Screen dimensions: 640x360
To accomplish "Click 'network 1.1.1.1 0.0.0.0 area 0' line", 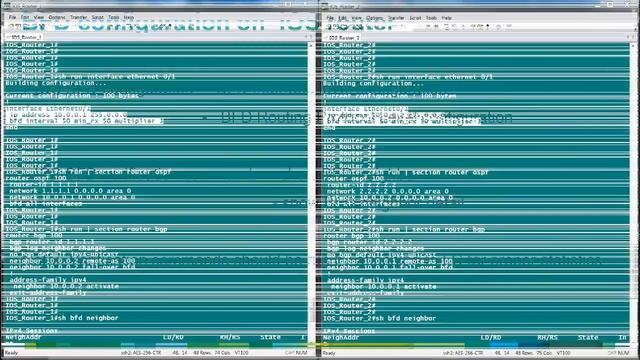I will coord(70,191).
